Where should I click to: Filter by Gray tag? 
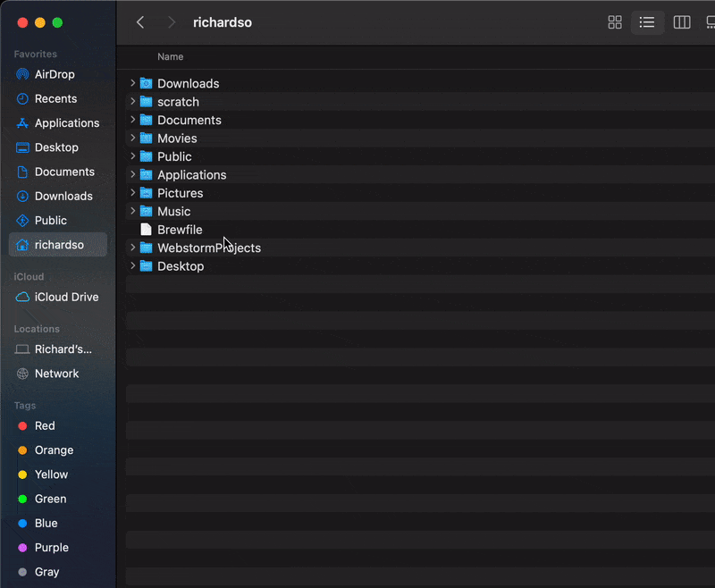57,572
